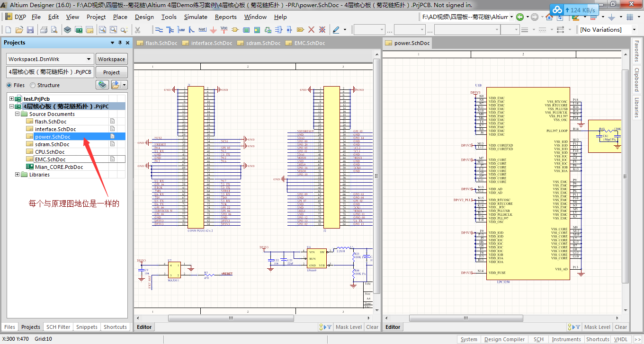Viewport: 644px width, 344px height.
Task: Select CPU.SchDoc in the project tree
Action: coord(50,152)
